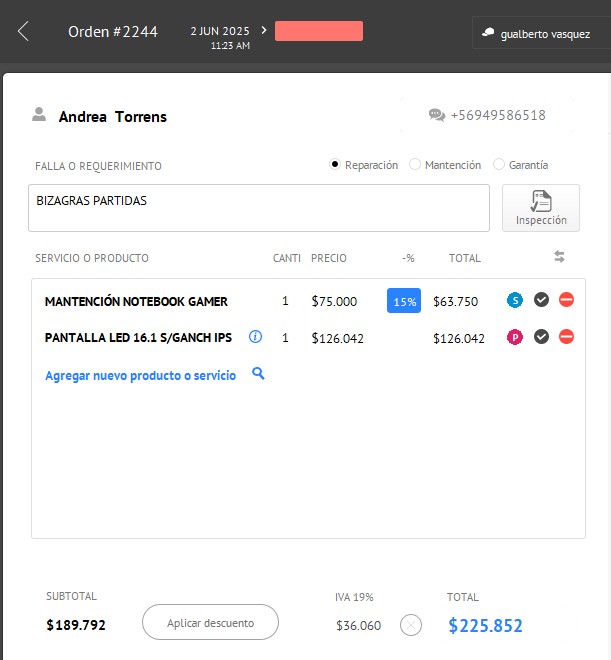Click the $126.042 price in PRECIO column
611x660 pixels.
pyautogui.click(x=337, y=338)
